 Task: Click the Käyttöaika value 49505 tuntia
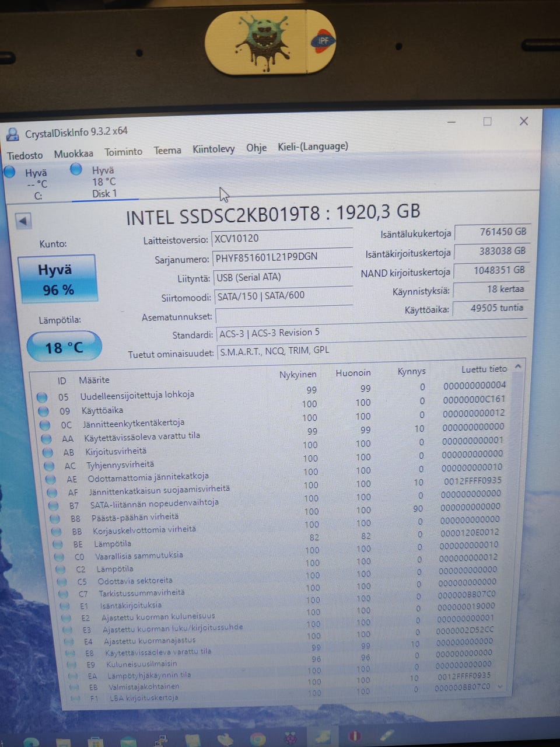tap(491, 308)
